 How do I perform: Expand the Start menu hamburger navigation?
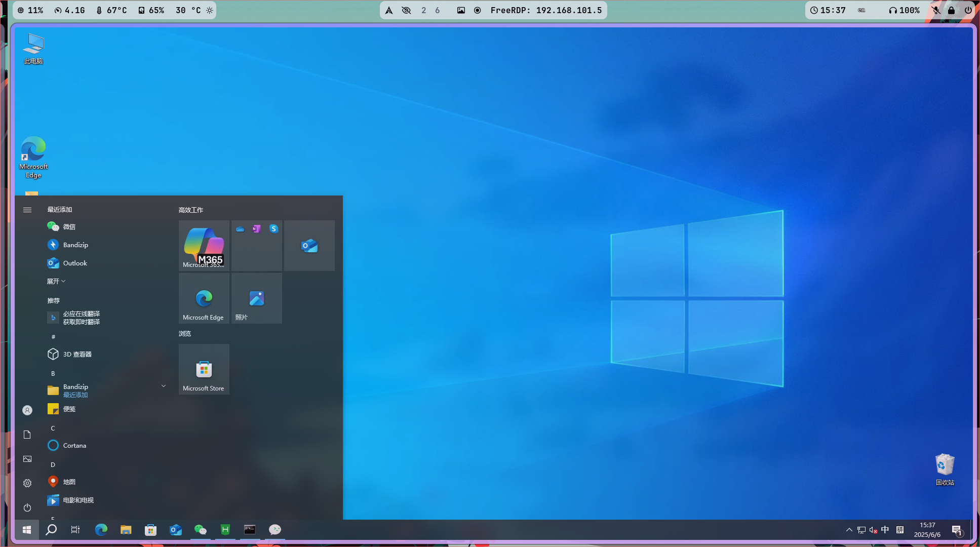tap(27, 210)
